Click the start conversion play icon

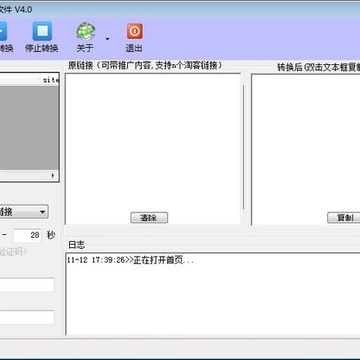point(3,31)
